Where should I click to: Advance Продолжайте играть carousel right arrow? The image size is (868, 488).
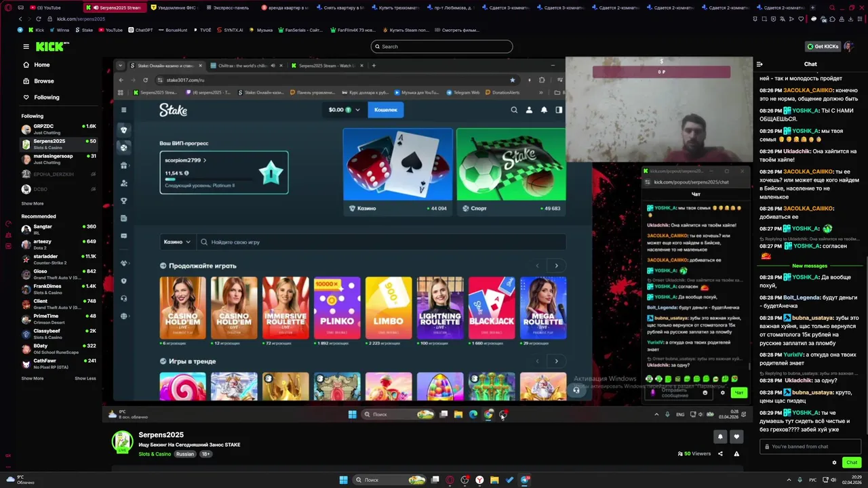(x=557, y=266)
